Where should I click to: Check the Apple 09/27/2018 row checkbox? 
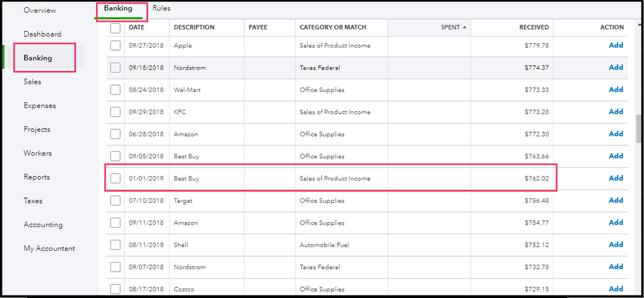[115, 46]
